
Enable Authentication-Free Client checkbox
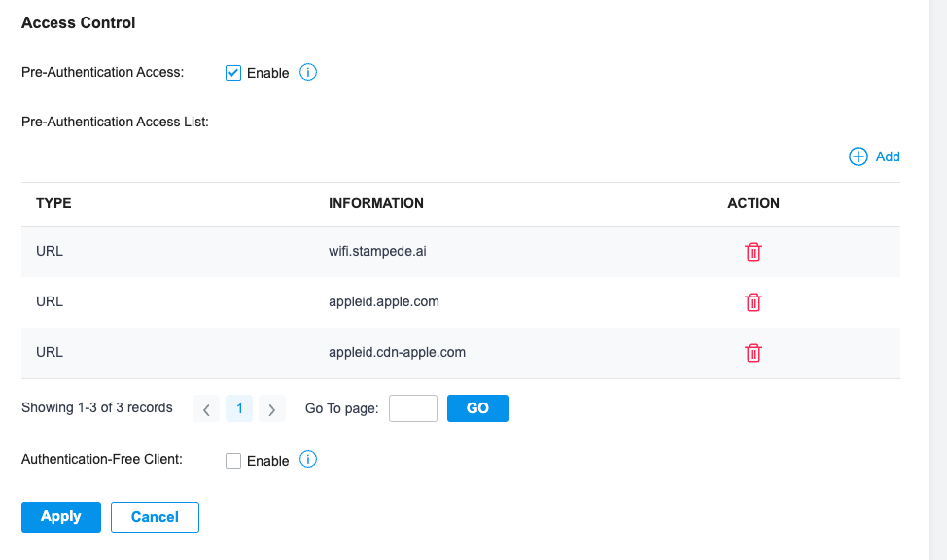pyautogui.click(x=233, y=461)
